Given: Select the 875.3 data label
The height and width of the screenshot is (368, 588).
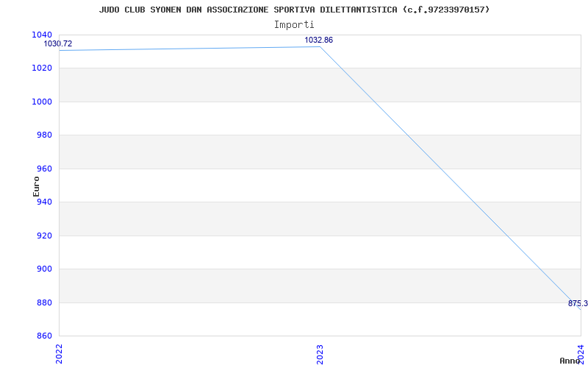Looking at the screenshot, I should pos(578,303).
